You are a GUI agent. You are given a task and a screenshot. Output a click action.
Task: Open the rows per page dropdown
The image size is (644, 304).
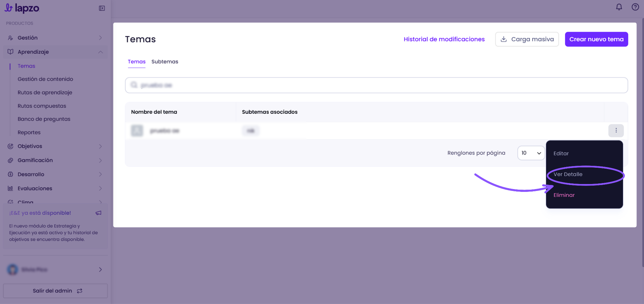pos(531,153)
